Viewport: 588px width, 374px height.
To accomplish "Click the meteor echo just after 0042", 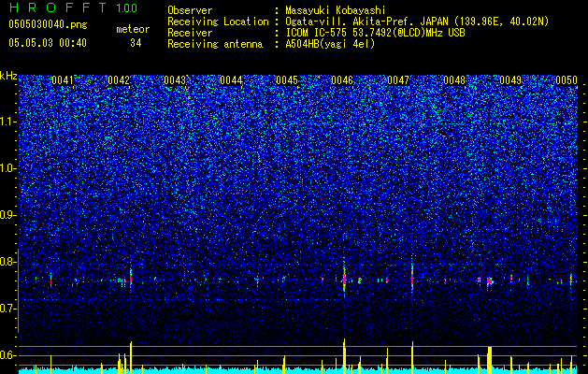I will point(131,278).
